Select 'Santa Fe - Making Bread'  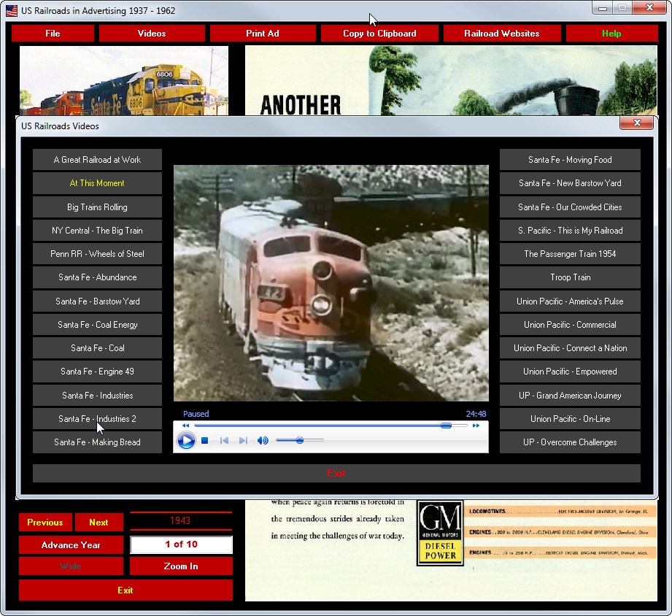coord(97,442)
